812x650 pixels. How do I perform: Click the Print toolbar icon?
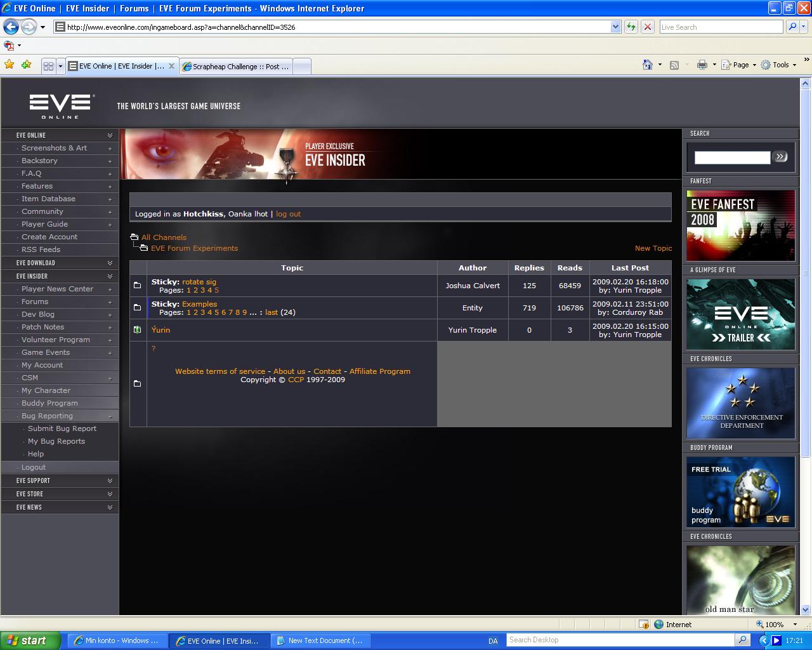click(702, 65)
